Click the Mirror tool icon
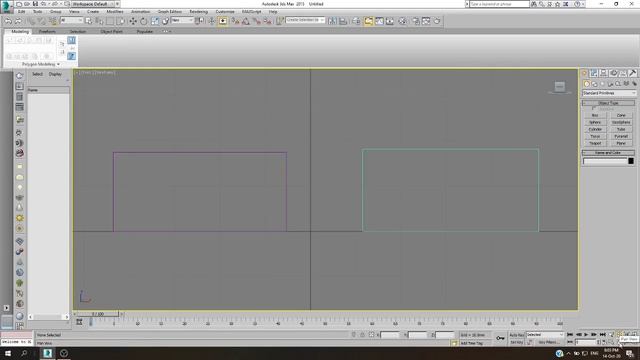The height and width of the screenshot is (360, 640). [x=332, y=21]
